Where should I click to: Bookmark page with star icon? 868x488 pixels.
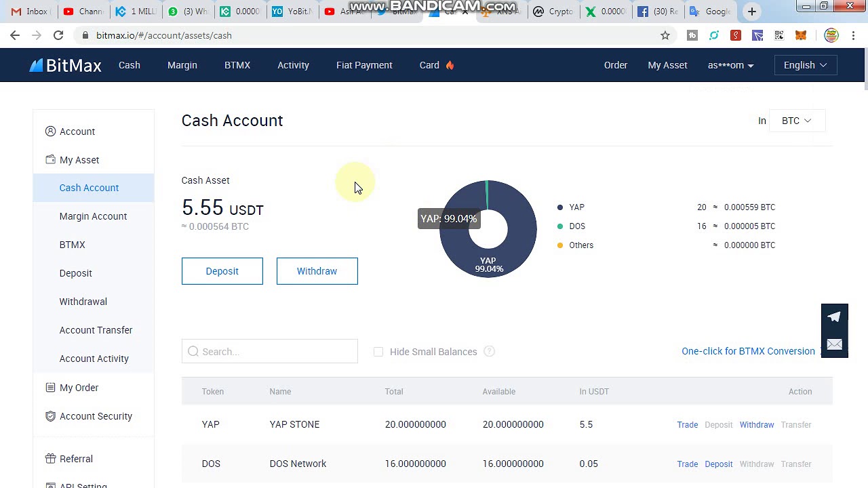pyautogui.click(x=665, y=35)
